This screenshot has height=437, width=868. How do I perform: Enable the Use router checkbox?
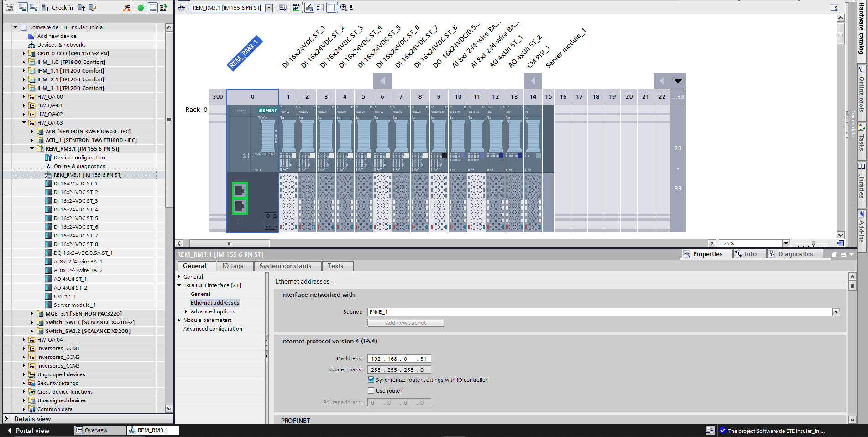point(371,391)
